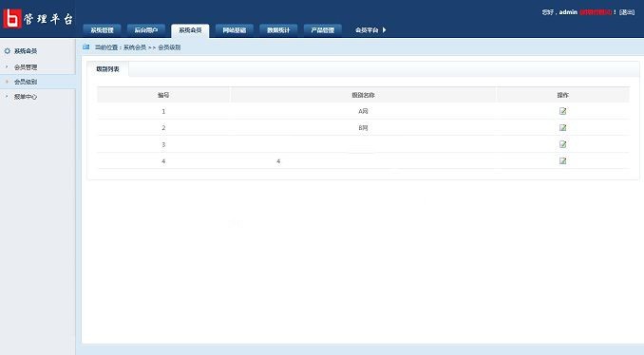Click the admin username text
Image resolution: width=644 pixels, height=355 pixels.
click(x=568, y=12)
